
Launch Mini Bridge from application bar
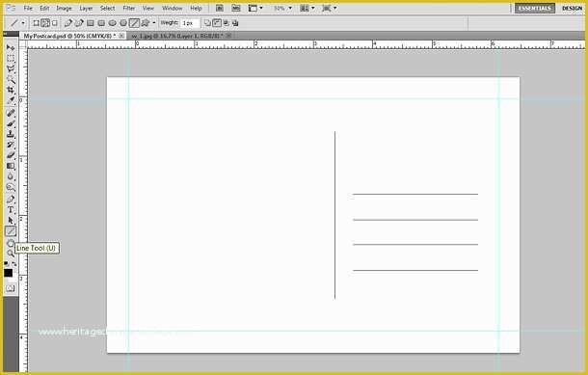click(x=236, y=8)
